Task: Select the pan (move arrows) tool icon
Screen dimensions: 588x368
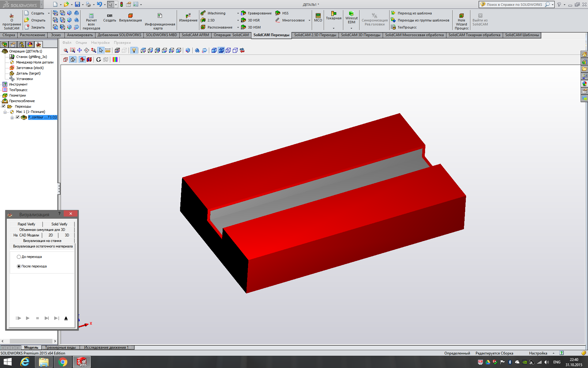Action: [79, 50]
